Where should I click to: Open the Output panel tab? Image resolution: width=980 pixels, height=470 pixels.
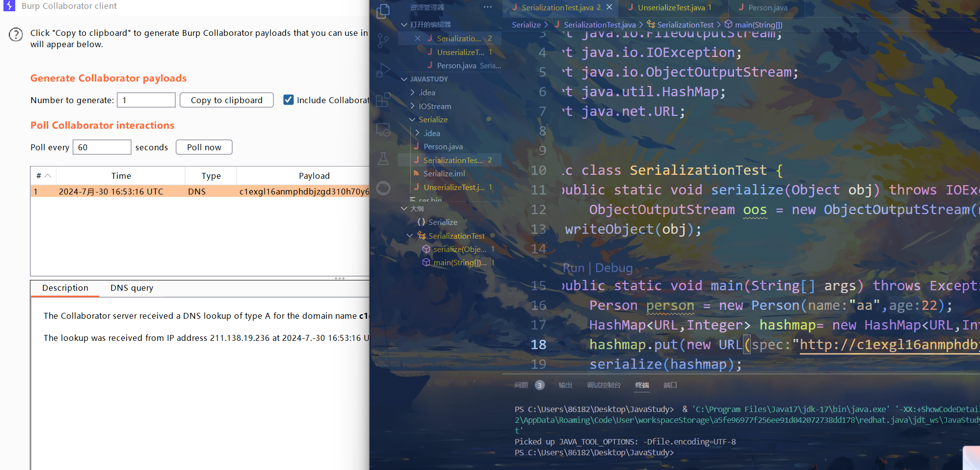pyautogui.click(x=565, y=385)
